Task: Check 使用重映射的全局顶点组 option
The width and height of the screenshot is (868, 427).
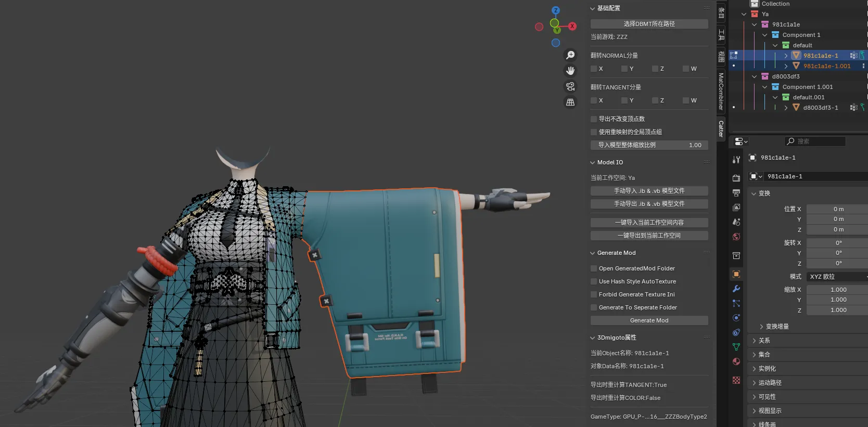Action: [x=594, y=132]
